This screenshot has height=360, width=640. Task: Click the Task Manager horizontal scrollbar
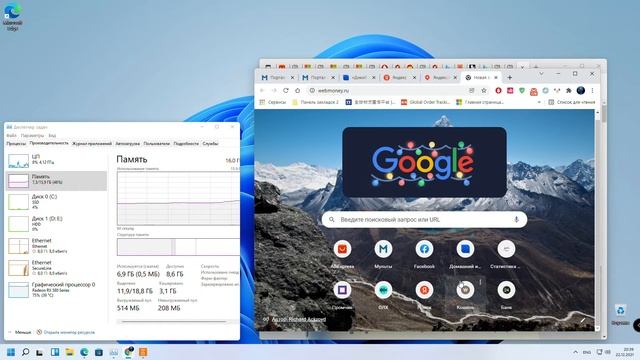pos(173,322)
